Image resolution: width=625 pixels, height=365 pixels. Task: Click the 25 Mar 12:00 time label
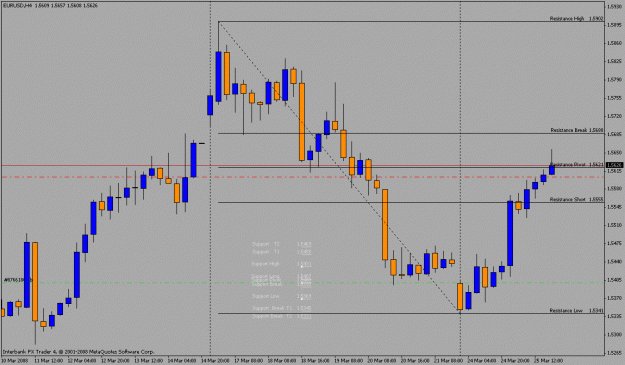548,361
